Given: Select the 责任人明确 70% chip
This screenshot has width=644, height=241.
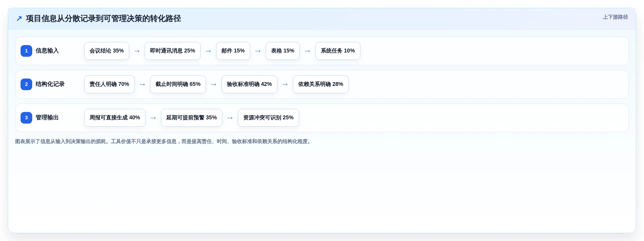Looking at the screenshot, I should pyautogui.click(x=109, y=84).
